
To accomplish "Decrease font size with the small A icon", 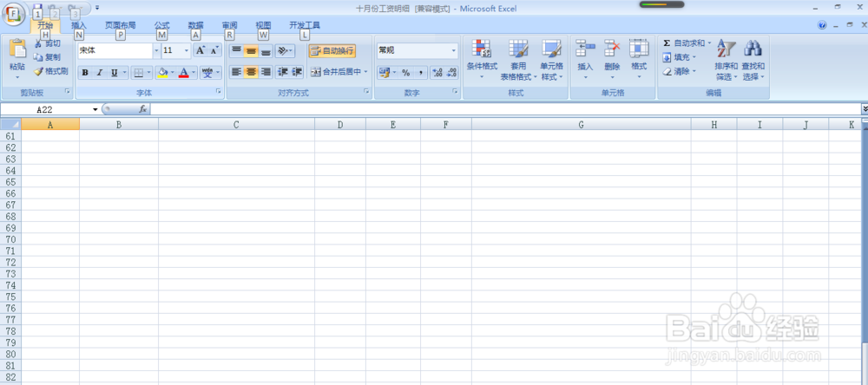I will [x=214, y=50].
